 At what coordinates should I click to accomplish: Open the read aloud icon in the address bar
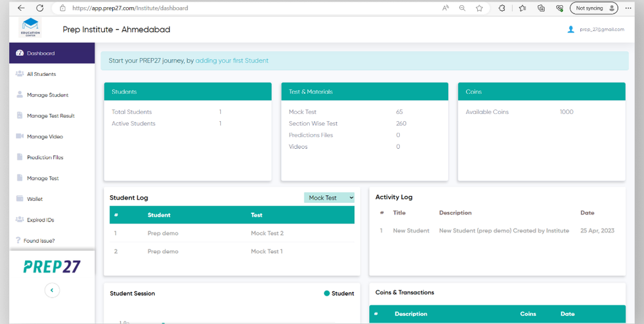[446, 8]
